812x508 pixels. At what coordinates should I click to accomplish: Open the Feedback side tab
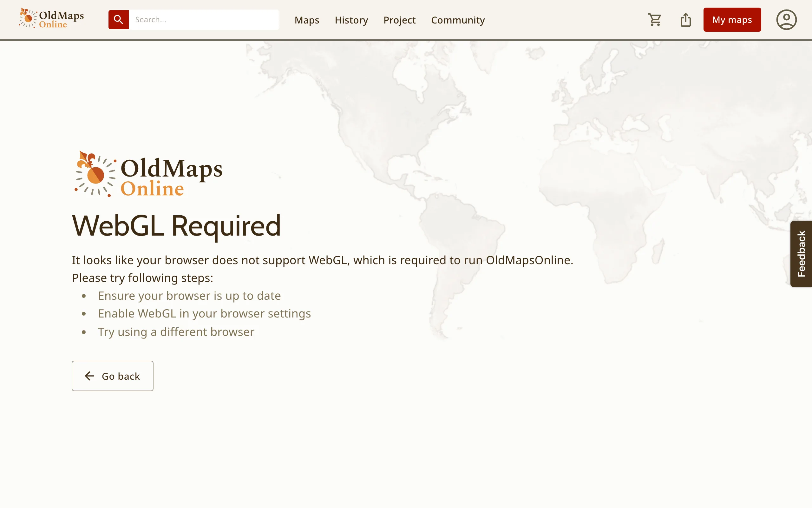pyautogui.click(x=801, y=254)
